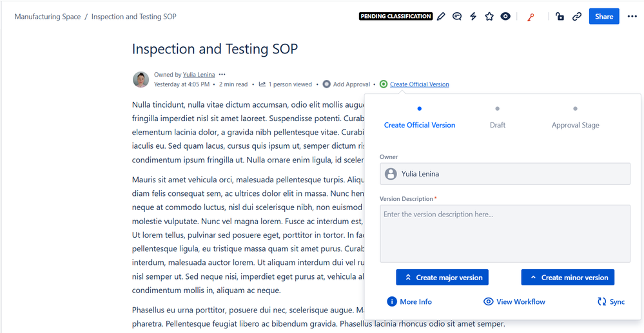The height and width of the screenshot is (333, 644).
Task: Open the comments icon
Action: tap(457, 17)
